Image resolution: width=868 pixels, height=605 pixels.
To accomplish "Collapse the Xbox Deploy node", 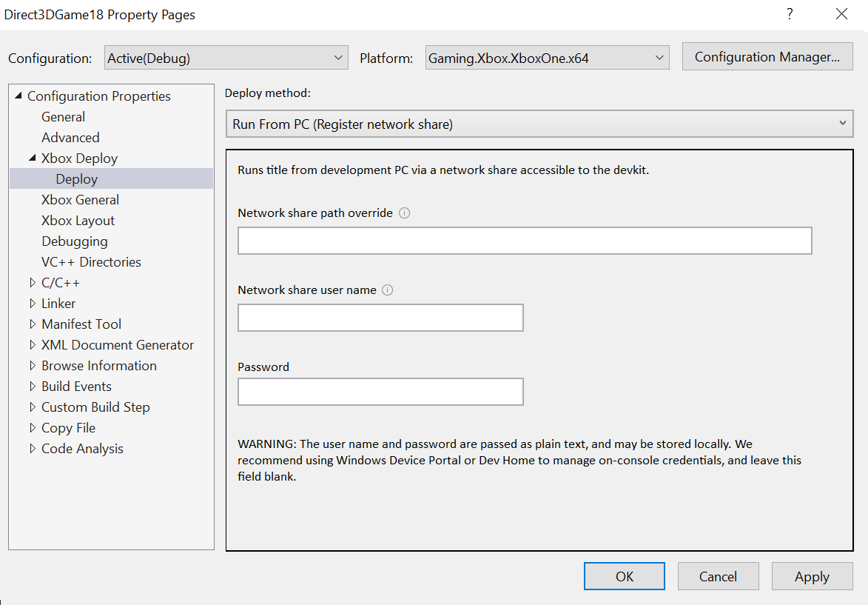I will [33, 158].
